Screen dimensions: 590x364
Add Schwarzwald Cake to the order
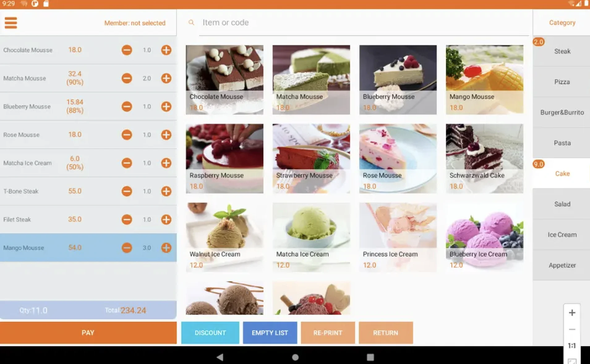pos(485,159)
